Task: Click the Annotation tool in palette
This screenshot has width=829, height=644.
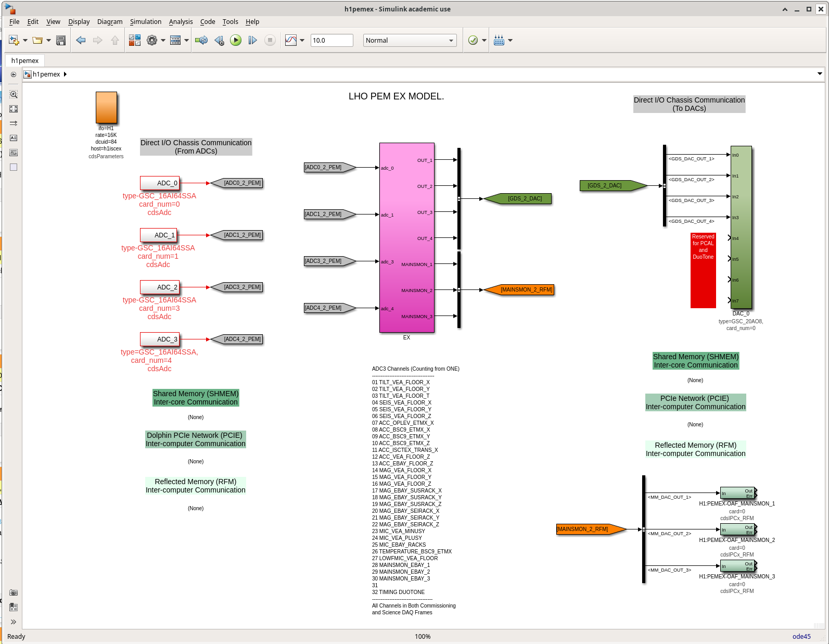Action: pos(14,138)
